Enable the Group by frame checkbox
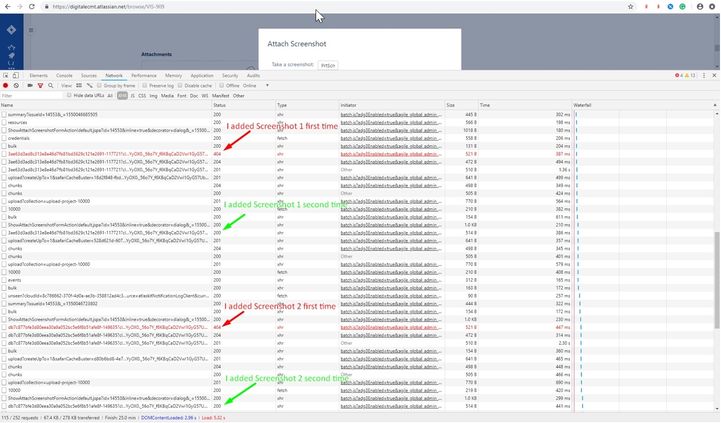Image resolution: width=721 pixels, height=423 pixels. click(x=99, y=86)
